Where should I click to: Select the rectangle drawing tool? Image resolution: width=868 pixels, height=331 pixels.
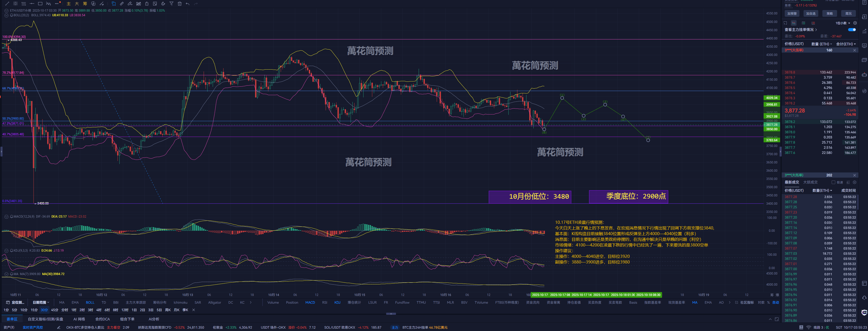click(40, 4)
